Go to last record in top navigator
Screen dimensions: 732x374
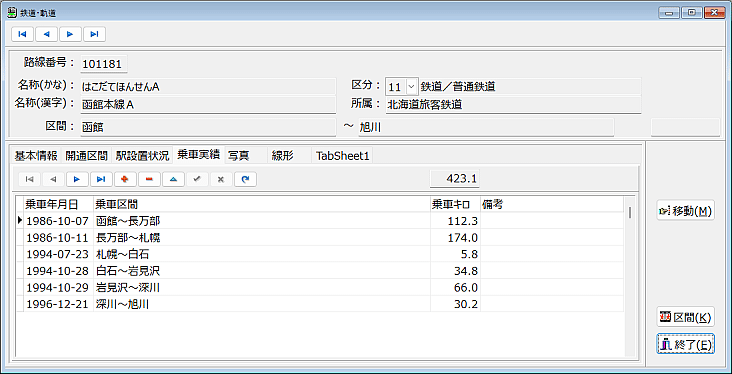[94, 34]
